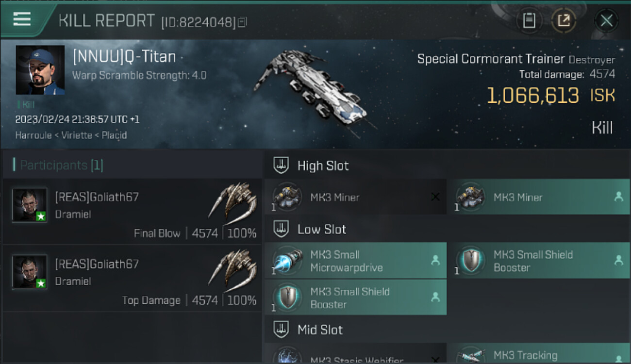Image resolution: width=631 pixels, height=364 pixels.
Task: Select the Final Blow Goliath67 portrait
Action: click(x=30, y=205)
